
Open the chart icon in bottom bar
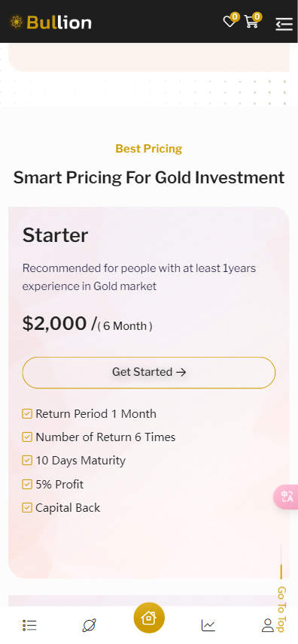208,625
